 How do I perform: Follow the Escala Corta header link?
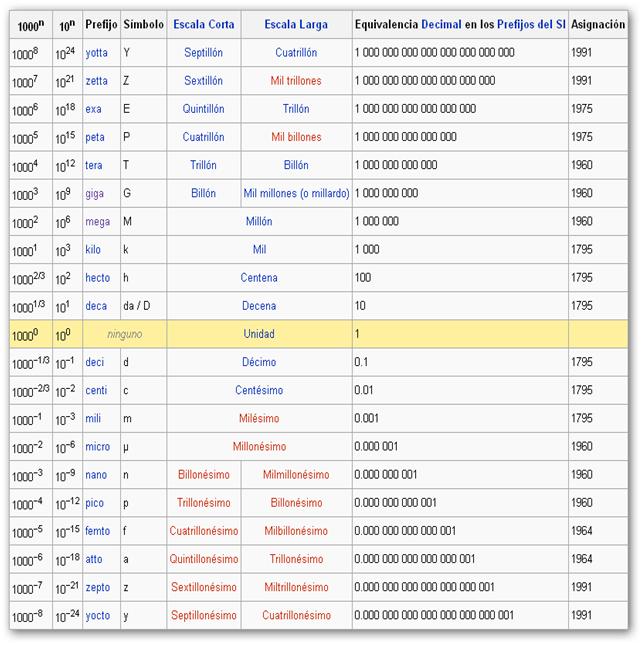click(x=204, y=25)
